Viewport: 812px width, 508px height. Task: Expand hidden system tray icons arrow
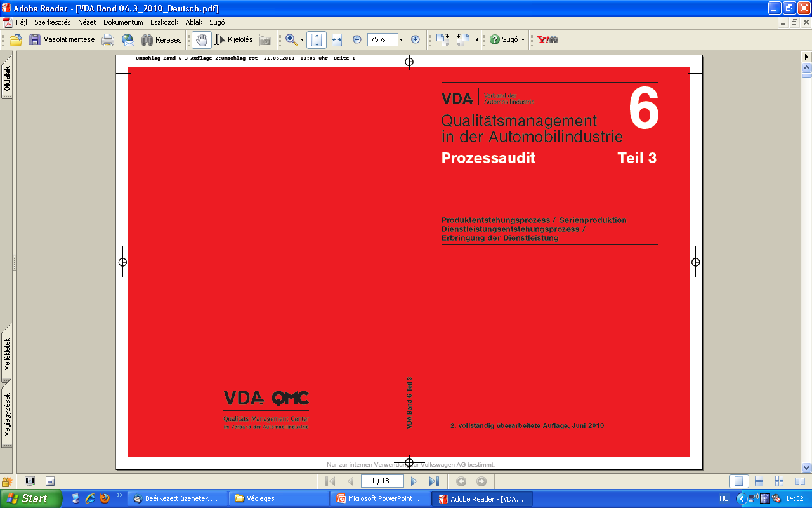pyautogui.click(x=740, y=499)
